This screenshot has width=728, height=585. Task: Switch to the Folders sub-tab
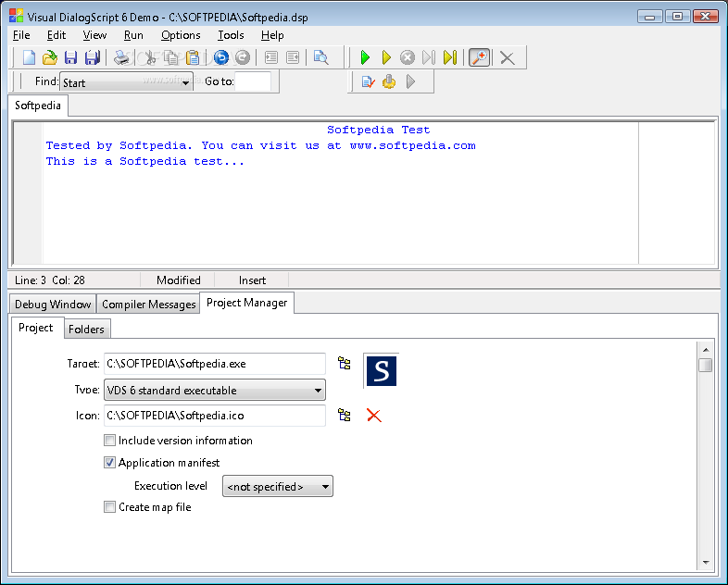(86, 329)
